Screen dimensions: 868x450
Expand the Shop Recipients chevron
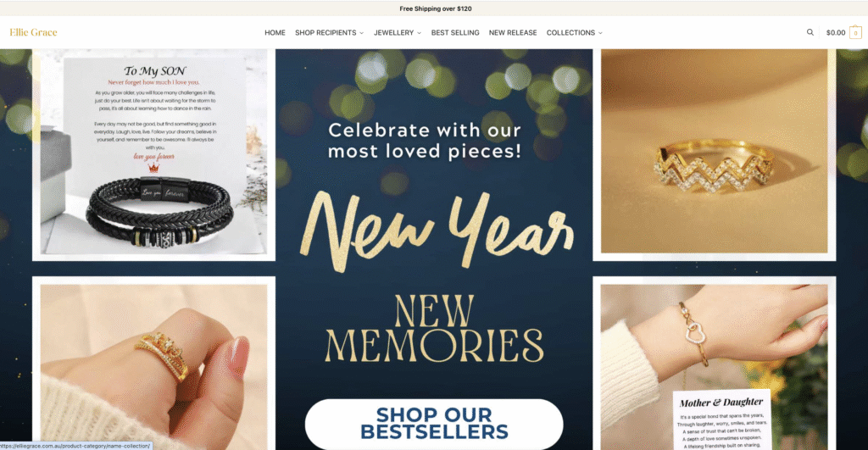tap(361, 33)
